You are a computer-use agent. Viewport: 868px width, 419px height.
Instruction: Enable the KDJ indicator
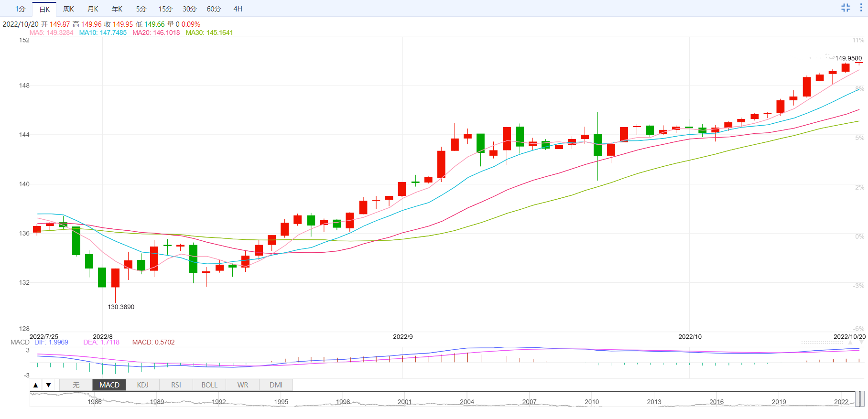pos(142,385)
